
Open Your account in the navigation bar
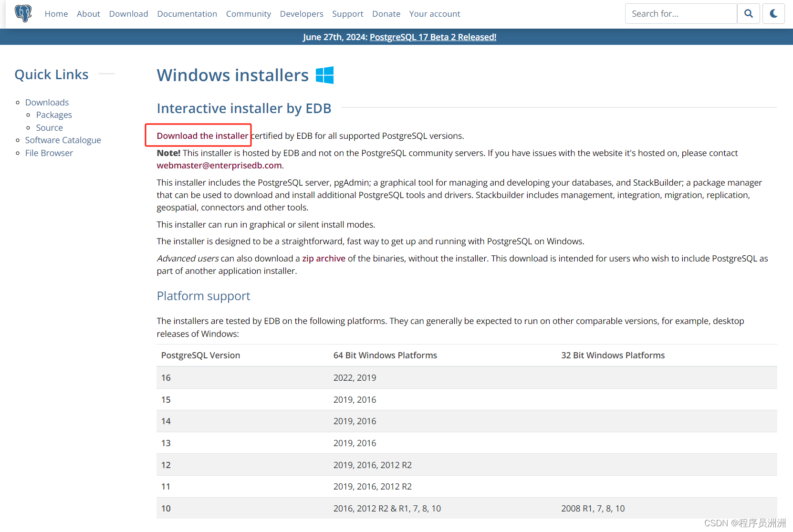435,14
